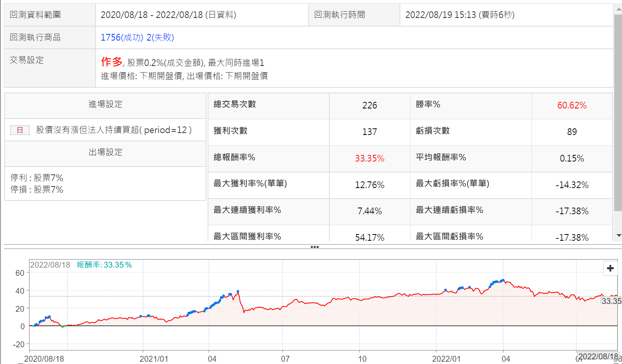Click the plus button on the chart
Screen dimensions: 622x364
(x=610, y=268)
